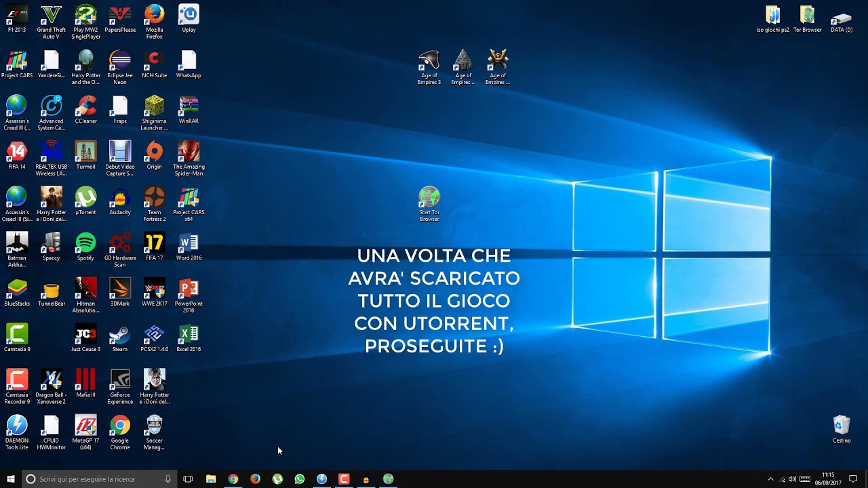Select Age of Empires 3 icon
The height and width of the screenshot is (488, 868).
pos(429,68)
